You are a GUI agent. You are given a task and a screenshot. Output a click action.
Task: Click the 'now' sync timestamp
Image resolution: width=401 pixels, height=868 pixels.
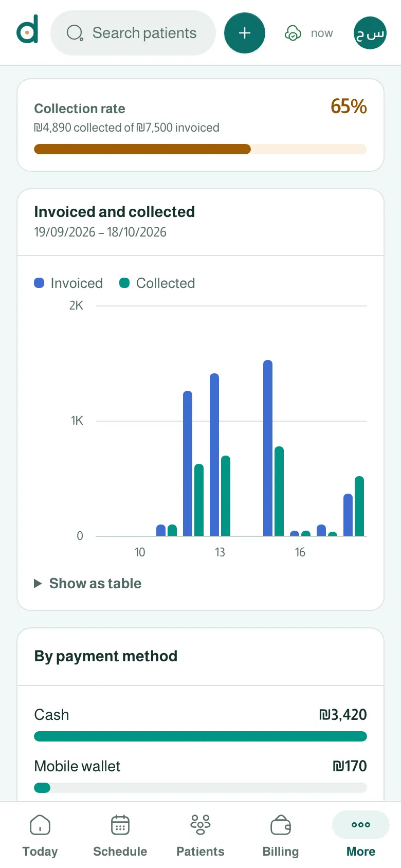coord(322,33)
